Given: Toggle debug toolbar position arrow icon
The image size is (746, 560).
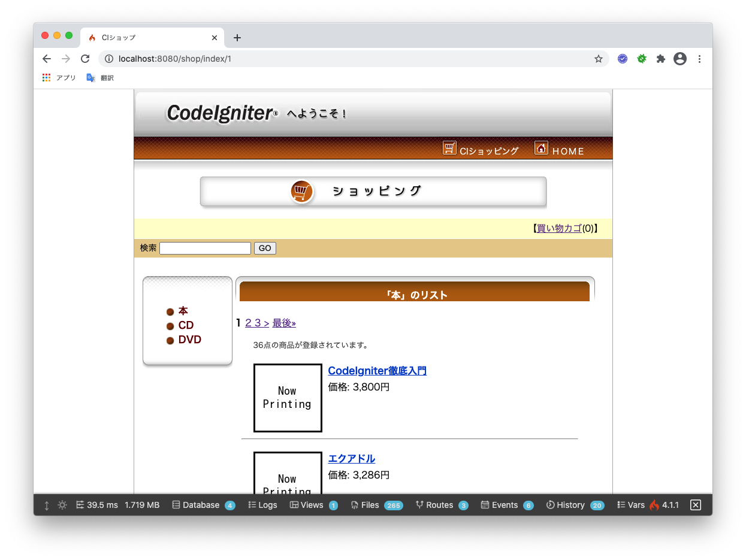Looking at the screenshot, I should point(47,505).
